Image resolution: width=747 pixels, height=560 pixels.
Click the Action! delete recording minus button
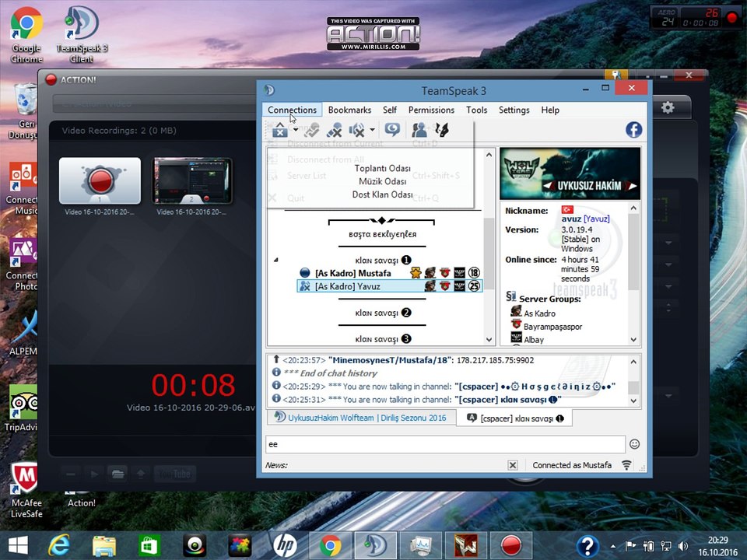coord(71,474)
